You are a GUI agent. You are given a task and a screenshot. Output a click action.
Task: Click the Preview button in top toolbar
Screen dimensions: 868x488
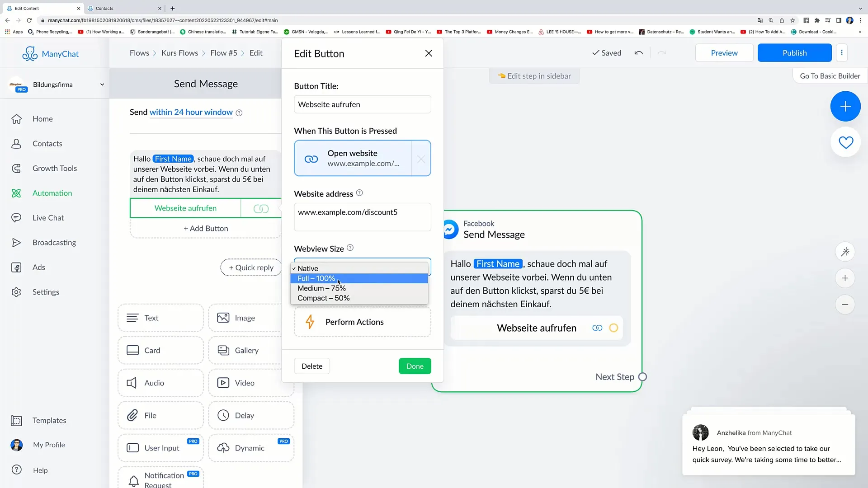tap(724, 53)
